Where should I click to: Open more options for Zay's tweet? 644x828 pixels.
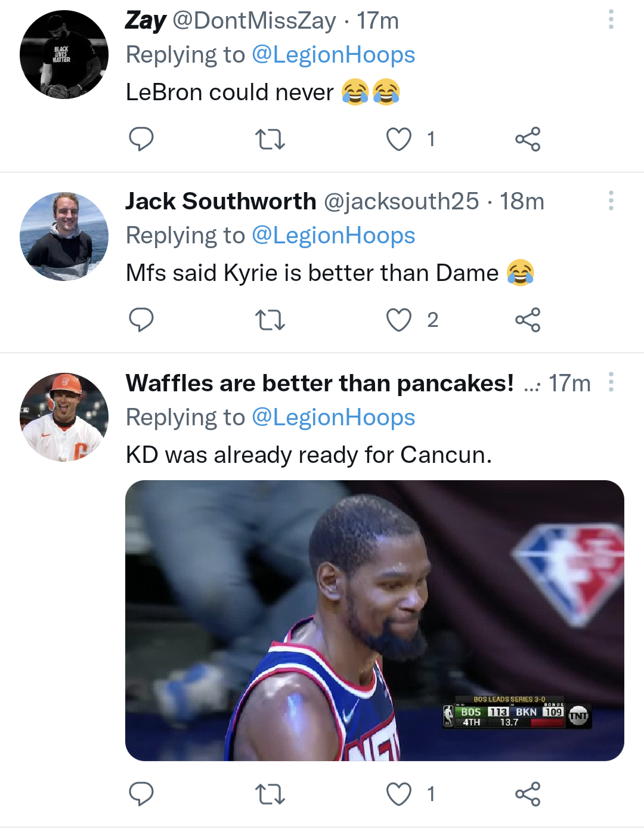click(x=611, y=20)
